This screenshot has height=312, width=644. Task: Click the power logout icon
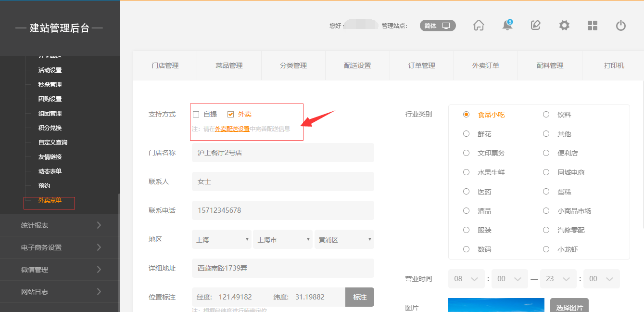(x=621, y=26)
